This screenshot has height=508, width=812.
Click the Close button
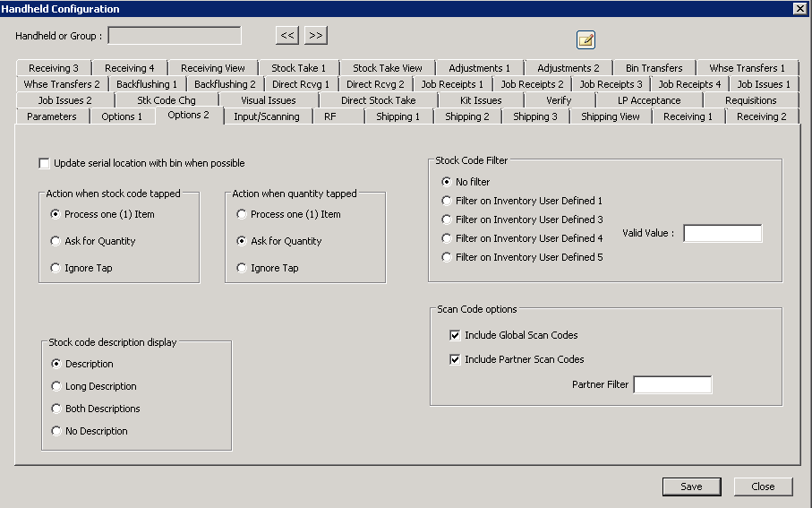763,486
